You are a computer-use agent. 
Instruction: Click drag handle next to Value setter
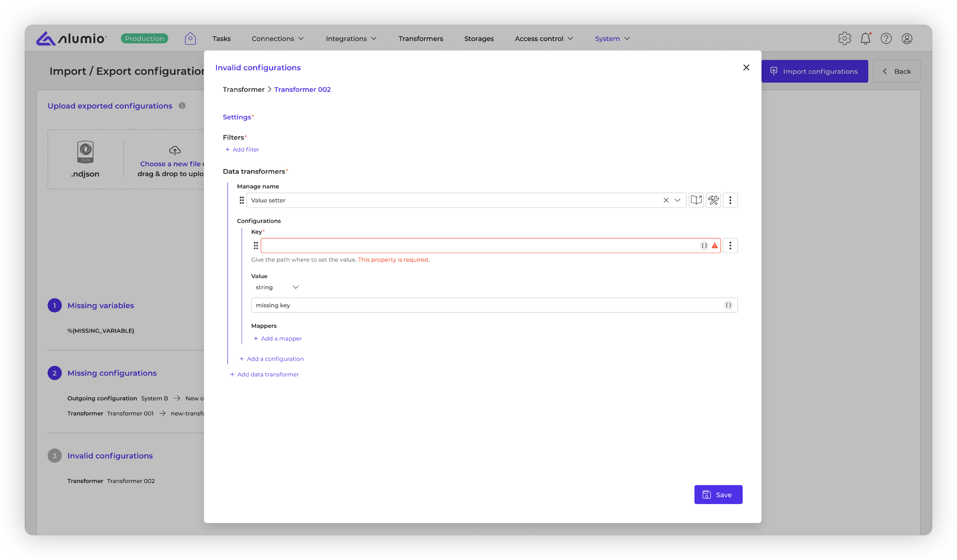241,200
